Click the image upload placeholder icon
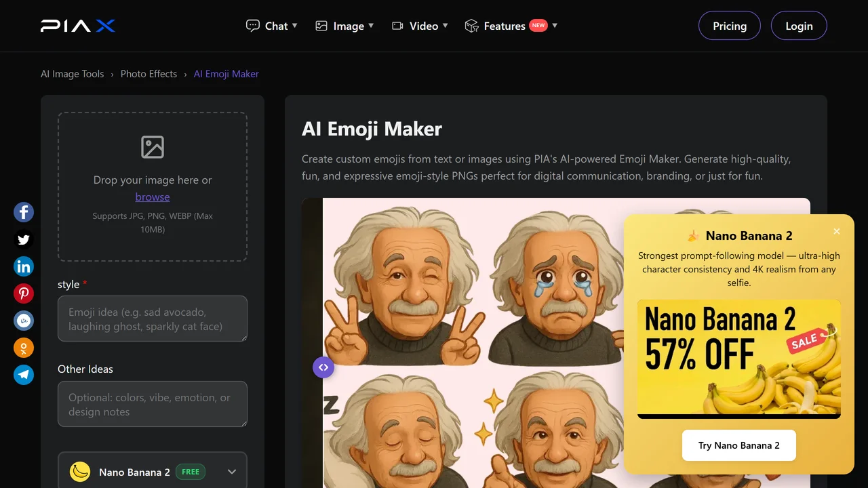The image size is (868, 488). click(153, 147)
